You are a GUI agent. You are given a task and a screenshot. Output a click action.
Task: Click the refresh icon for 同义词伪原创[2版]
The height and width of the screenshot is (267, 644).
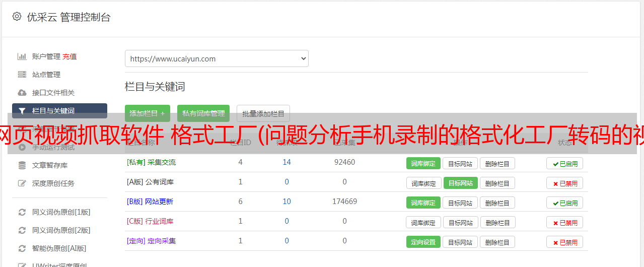(22, 230)
